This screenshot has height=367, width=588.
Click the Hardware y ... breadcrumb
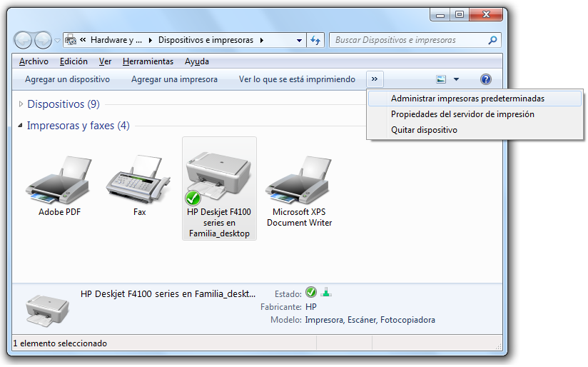(x=116, y=40)
